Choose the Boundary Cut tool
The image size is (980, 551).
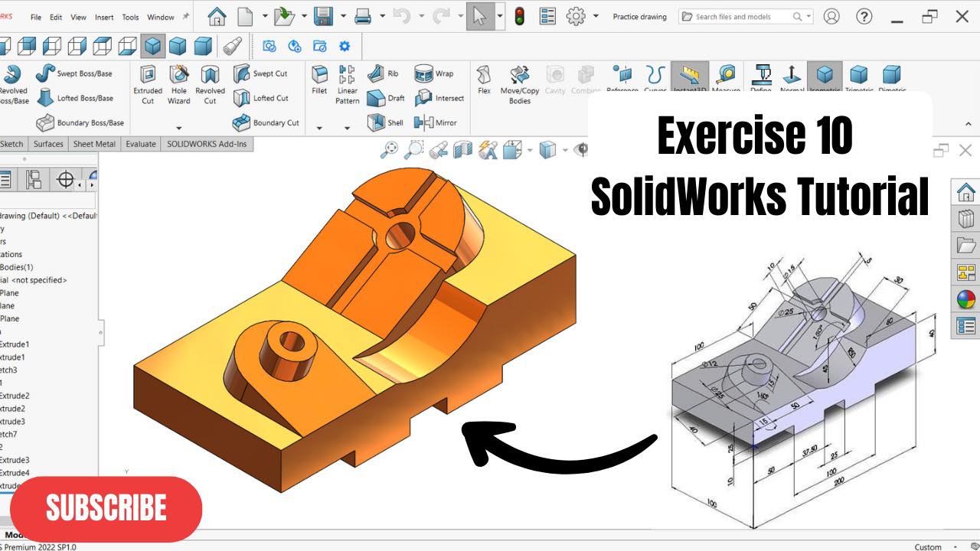tap(266, 122)
